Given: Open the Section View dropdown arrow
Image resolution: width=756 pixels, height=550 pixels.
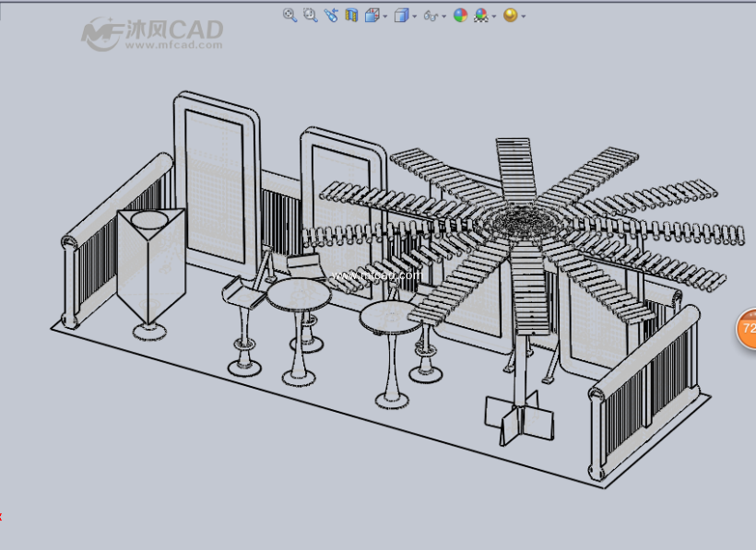Looking at the screenshot, I should click(384, 14).
